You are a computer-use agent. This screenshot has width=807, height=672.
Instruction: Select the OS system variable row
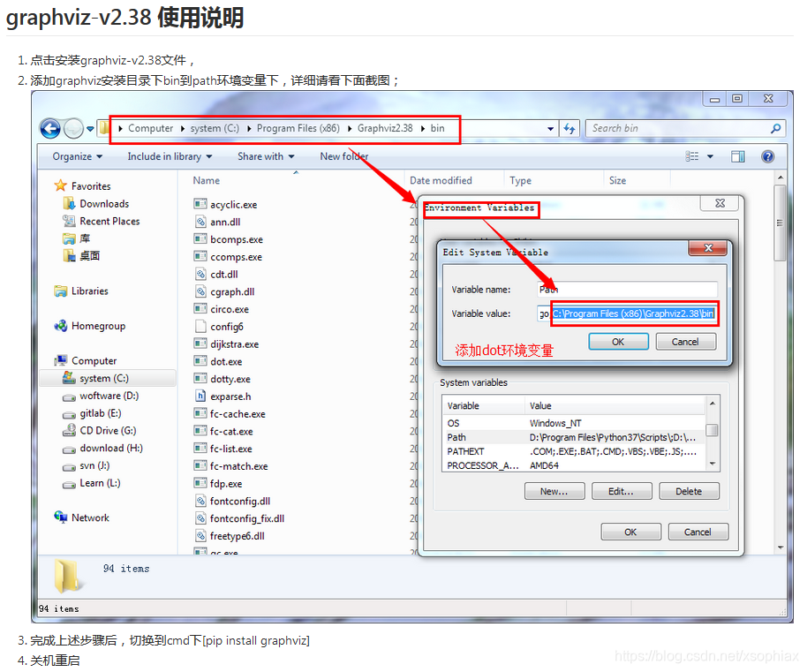pyautogui.click(x=573, y=423)
